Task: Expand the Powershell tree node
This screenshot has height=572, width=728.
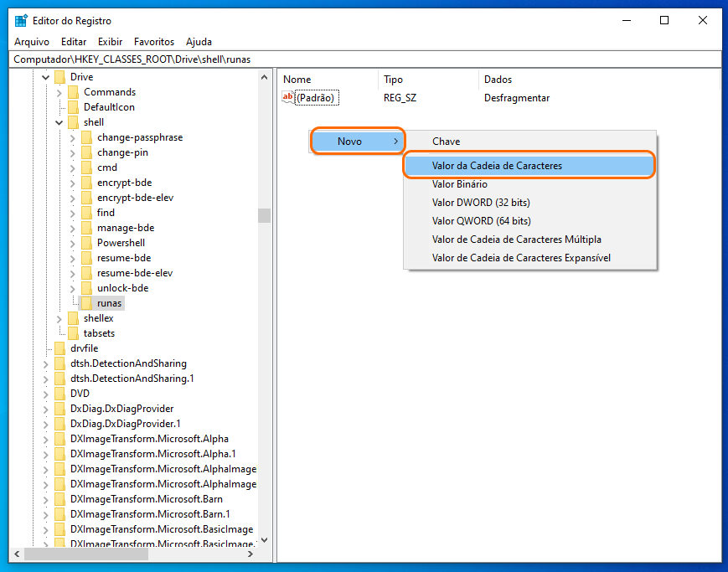Action: pos(72,243)
